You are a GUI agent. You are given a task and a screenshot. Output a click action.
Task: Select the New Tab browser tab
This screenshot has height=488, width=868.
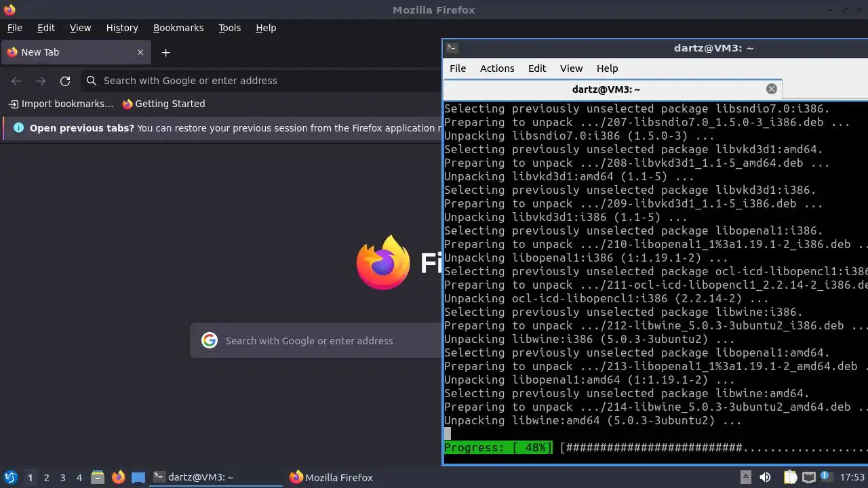75,52
